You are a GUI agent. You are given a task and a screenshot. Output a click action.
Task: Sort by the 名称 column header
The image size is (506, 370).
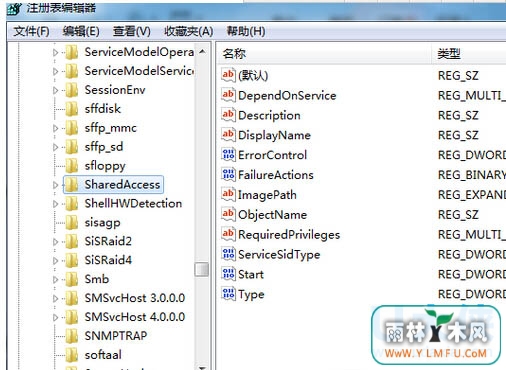click(x=324, y=54)
